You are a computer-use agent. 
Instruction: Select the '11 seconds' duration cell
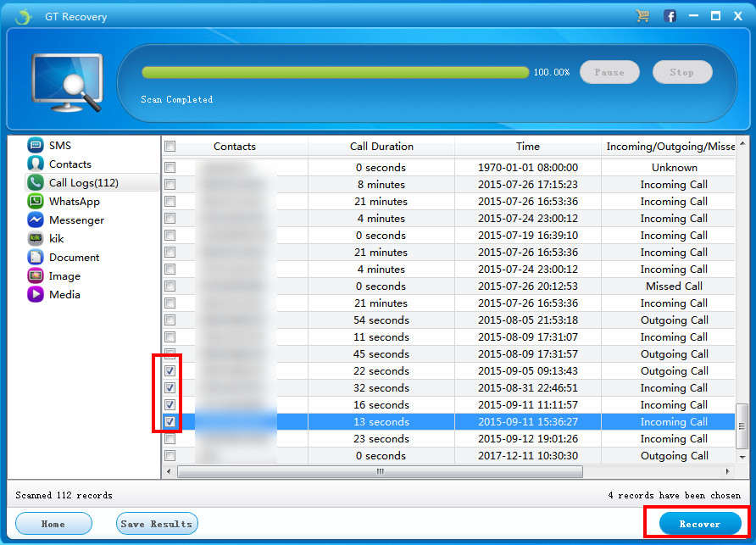[381, 337]
